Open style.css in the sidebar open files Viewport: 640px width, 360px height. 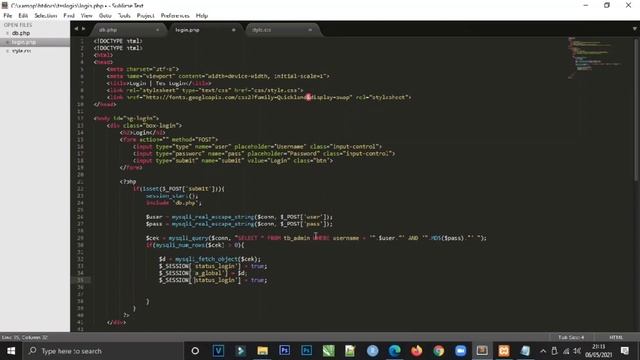point(22,51)
